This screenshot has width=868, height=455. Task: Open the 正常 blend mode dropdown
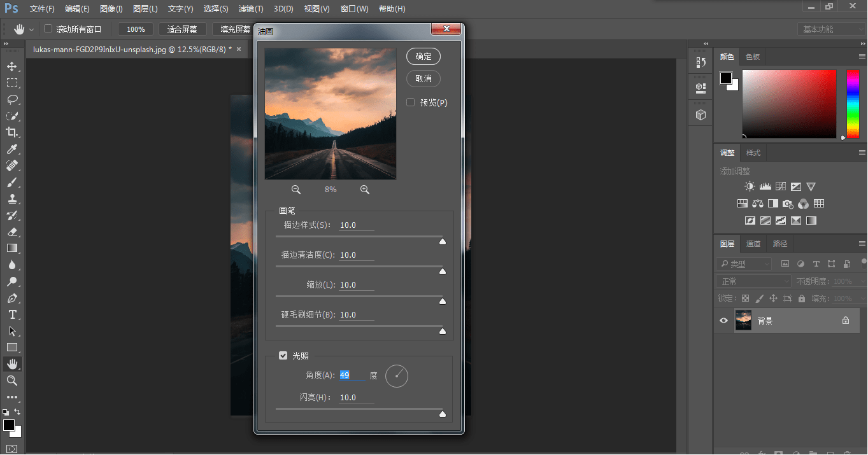click(x=753, y=281)
